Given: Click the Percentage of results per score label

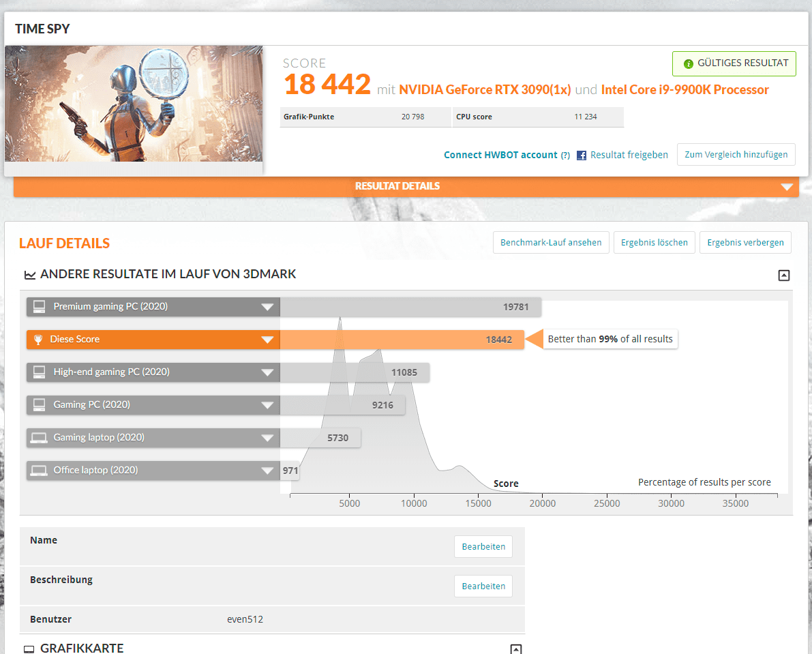Looking at the screenshot, I should point(704,482).
